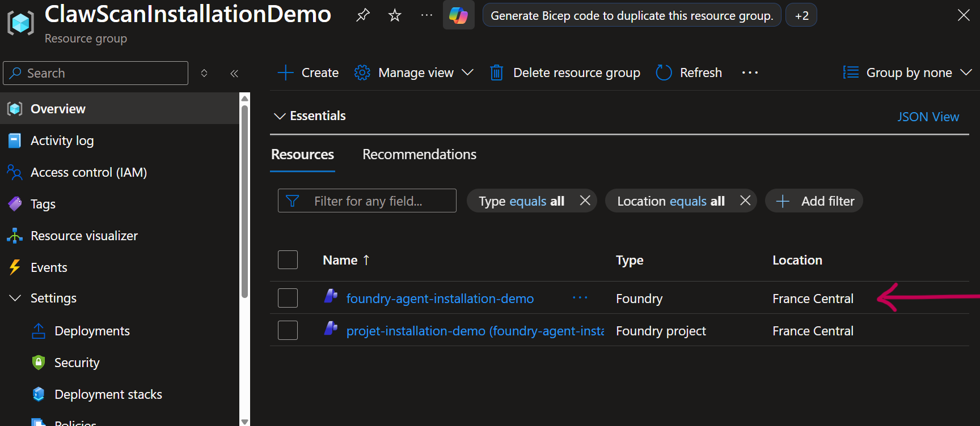Click the Foundry project icon for projet-installation-demo
The width and height of the screenshot is (980, 426).
(331, 328)
